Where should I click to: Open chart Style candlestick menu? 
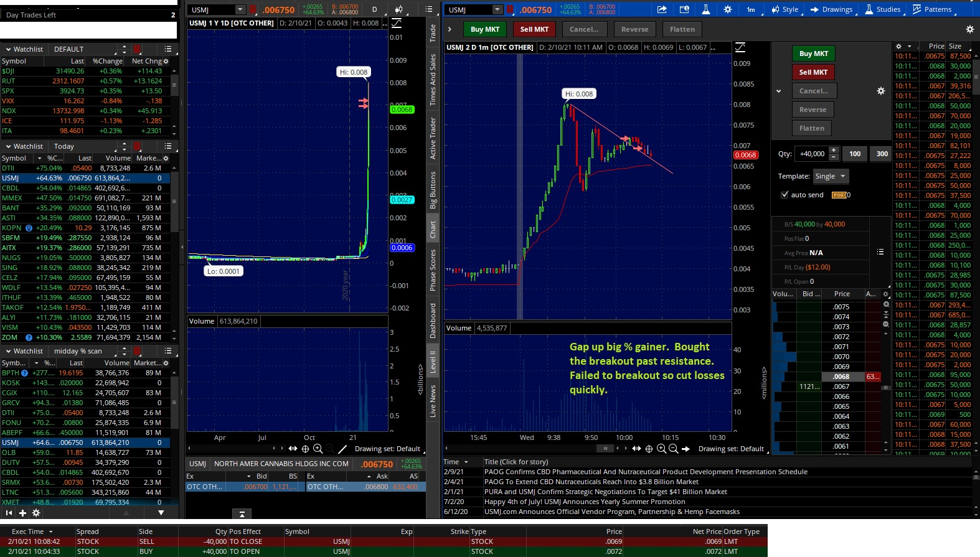coord(784,9)
